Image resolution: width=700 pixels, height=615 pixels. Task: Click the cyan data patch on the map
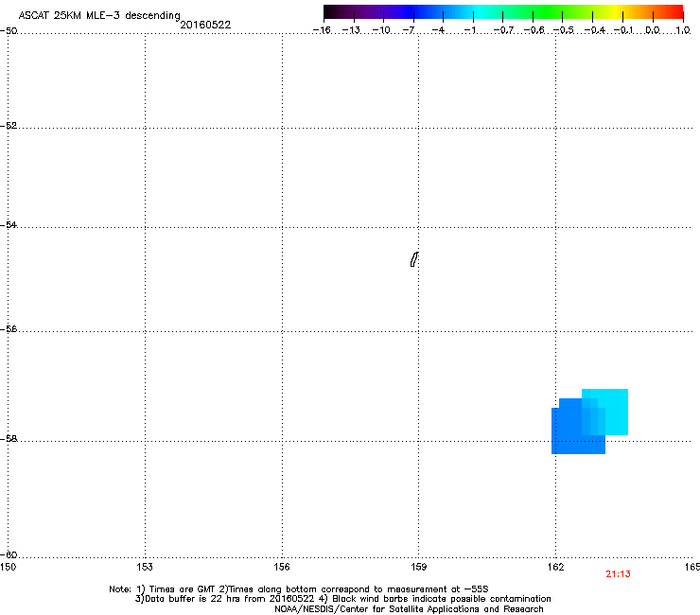(x=616, y=412)
